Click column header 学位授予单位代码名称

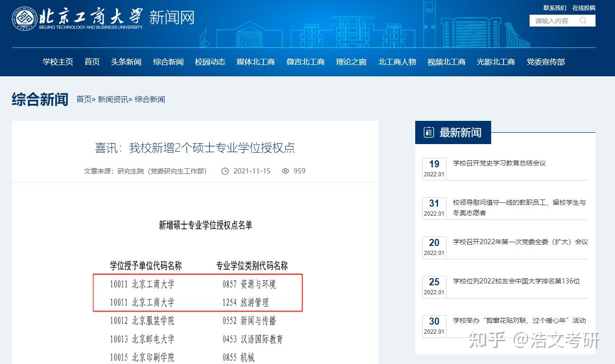[146, 265]
